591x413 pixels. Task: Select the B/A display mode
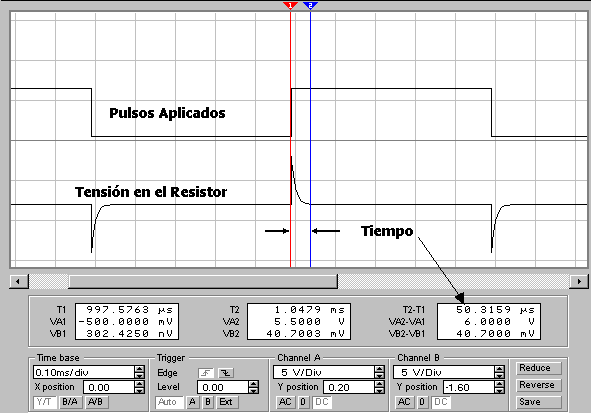pos(70,402)
